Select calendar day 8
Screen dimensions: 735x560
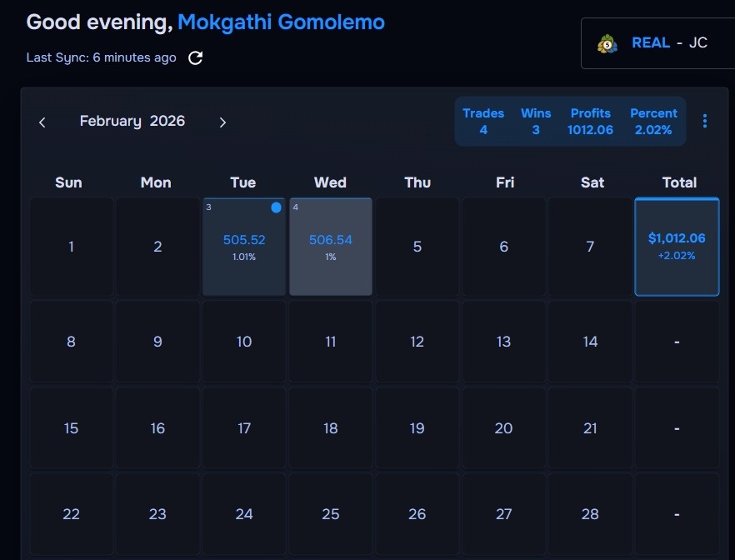(72, 342)
